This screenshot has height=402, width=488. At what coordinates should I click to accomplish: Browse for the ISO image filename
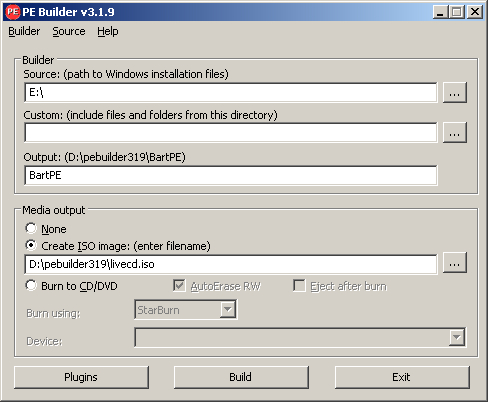tap(455, 263)
